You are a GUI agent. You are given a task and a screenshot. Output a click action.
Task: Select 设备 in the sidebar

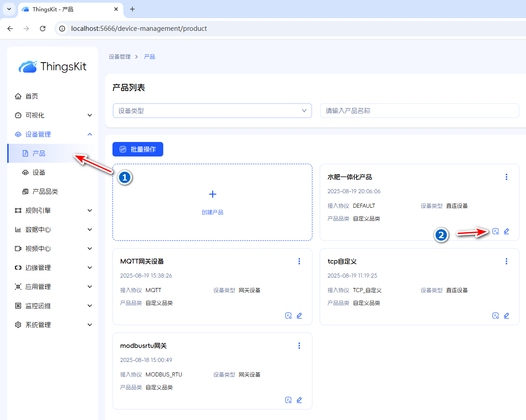39,172
